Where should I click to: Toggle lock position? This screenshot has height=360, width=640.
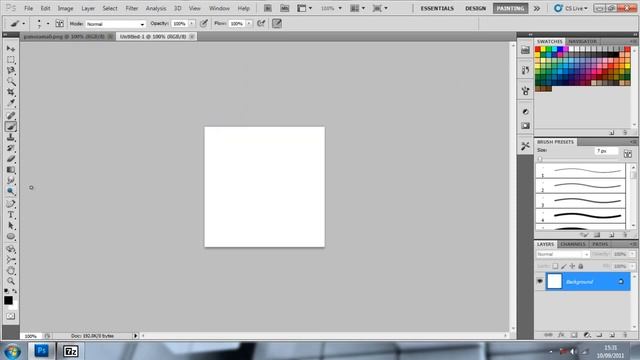point(572,266)
